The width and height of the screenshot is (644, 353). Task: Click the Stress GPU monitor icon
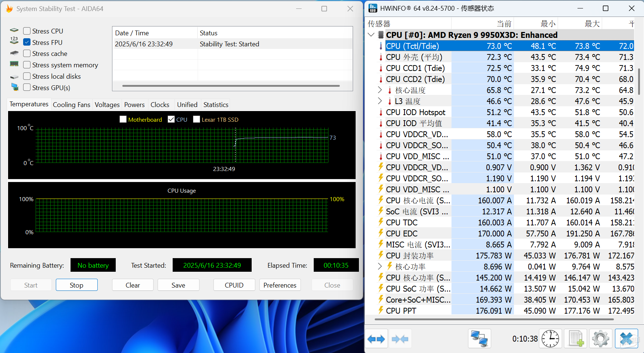point(15,87)
